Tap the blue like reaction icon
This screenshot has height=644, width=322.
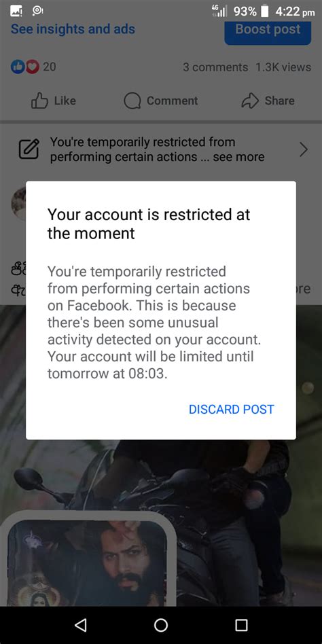click(x=18, y=67)
